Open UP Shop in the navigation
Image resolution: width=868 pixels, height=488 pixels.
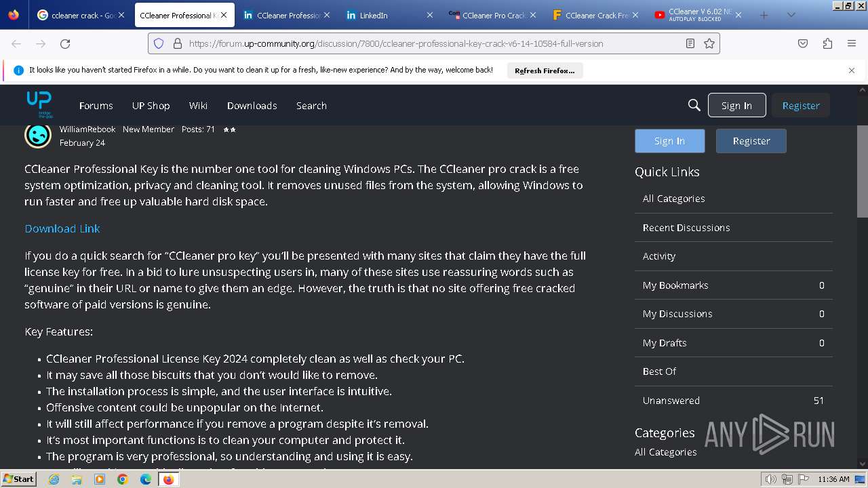[151, 106]
